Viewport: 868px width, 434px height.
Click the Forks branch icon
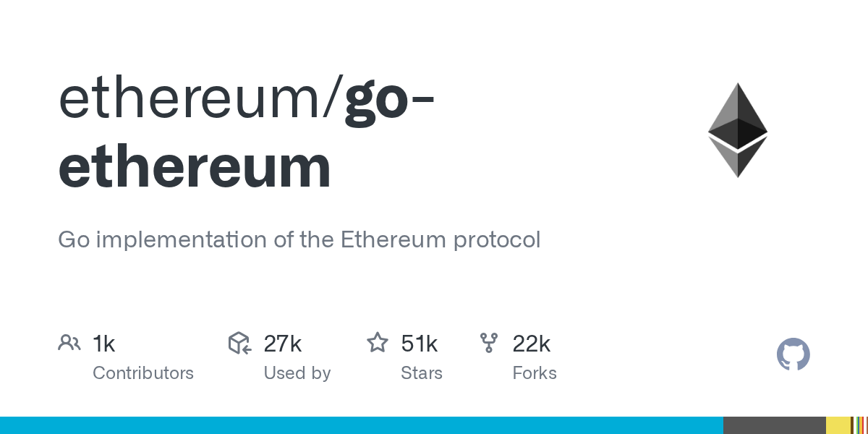point(488,343)
